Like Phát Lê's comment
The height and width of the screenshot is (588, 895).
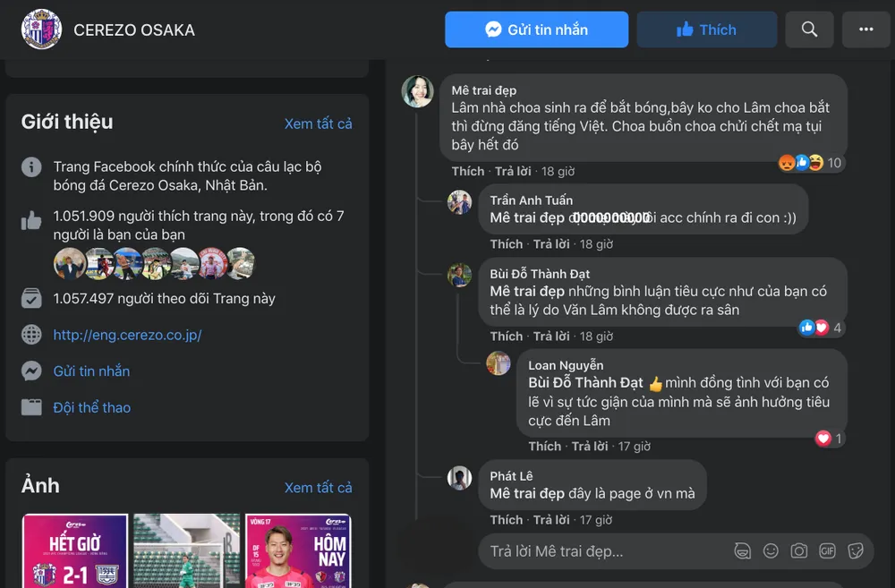point(506,519)
